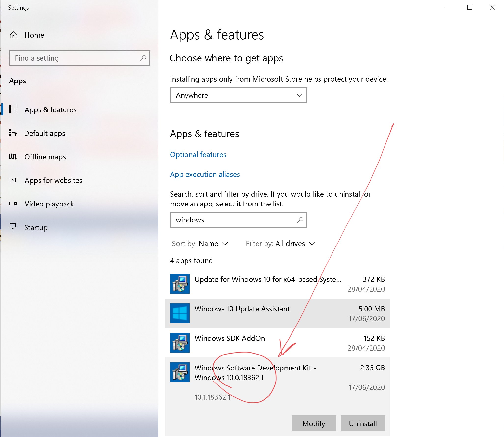Select Windows 10 Update Assistant entry
This screenshot has height=437, width=504.
pyautogui.click(x=277, y=313)
